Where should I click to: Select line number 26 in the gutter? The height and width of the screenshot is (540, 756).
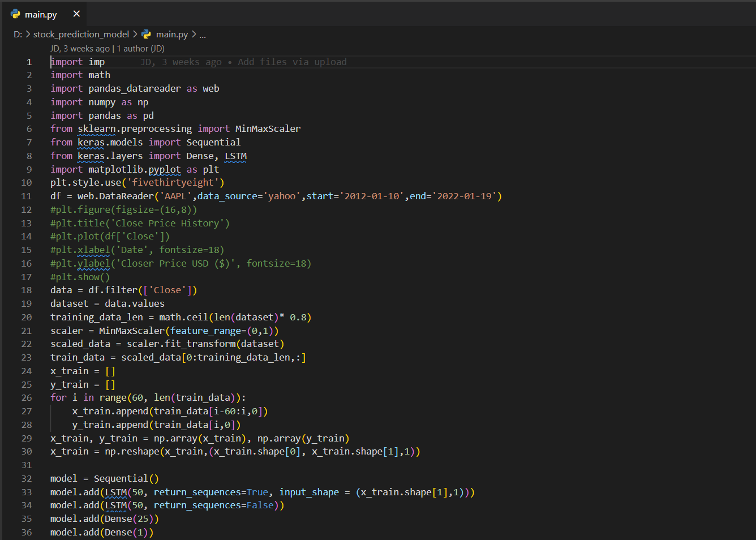tap(27, 398)
